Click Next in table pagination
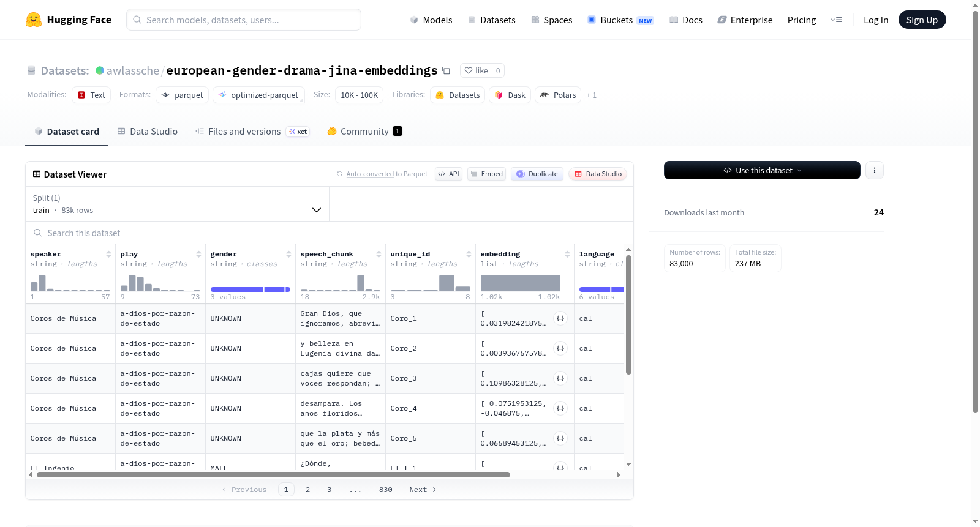The width and height of the screenshot is (980, 527). 423,490
